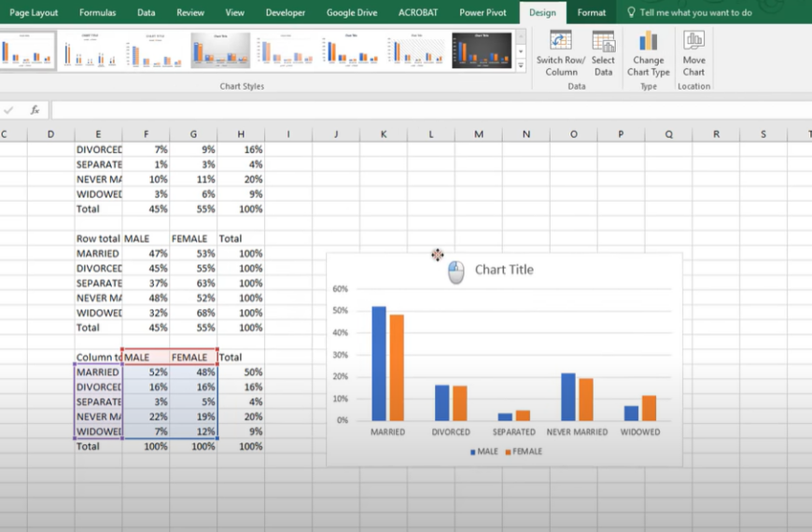Viewport: 812px width, 532px height.
Task: Select the highlighted FEMALE header cell
Action: tap(194, 357)
